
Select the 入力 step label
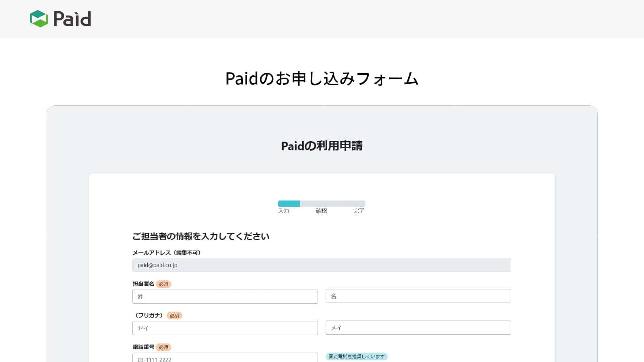point(284,211)
